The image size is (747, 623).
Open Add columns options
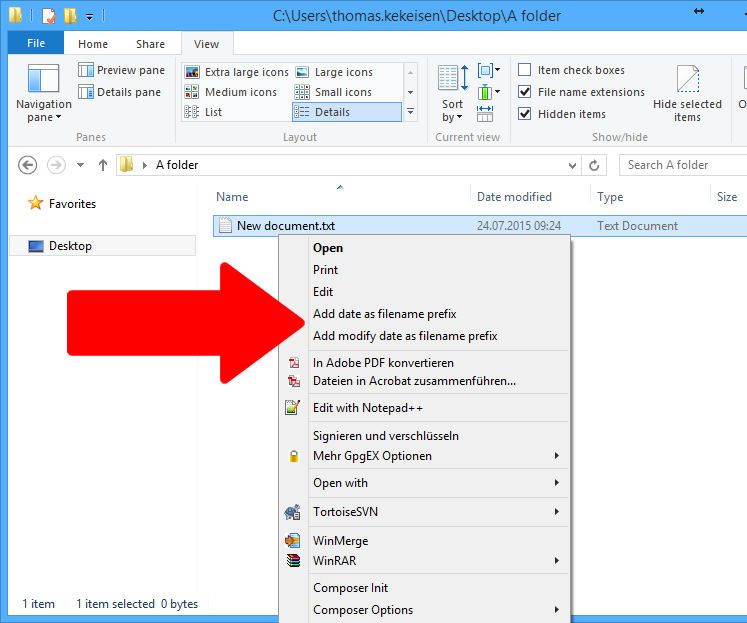point(489,91)
